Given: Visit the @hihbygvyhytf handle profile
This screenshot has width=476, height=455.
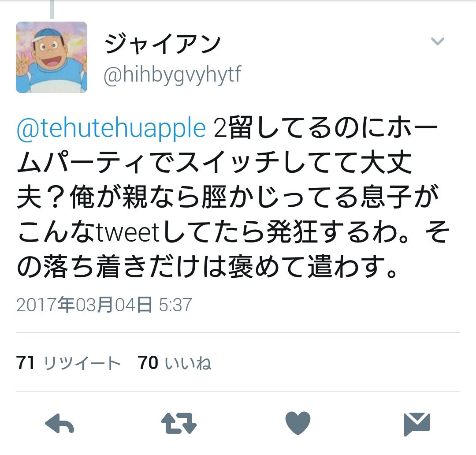Looking at the screenshot, I should [x=172, y=75].
